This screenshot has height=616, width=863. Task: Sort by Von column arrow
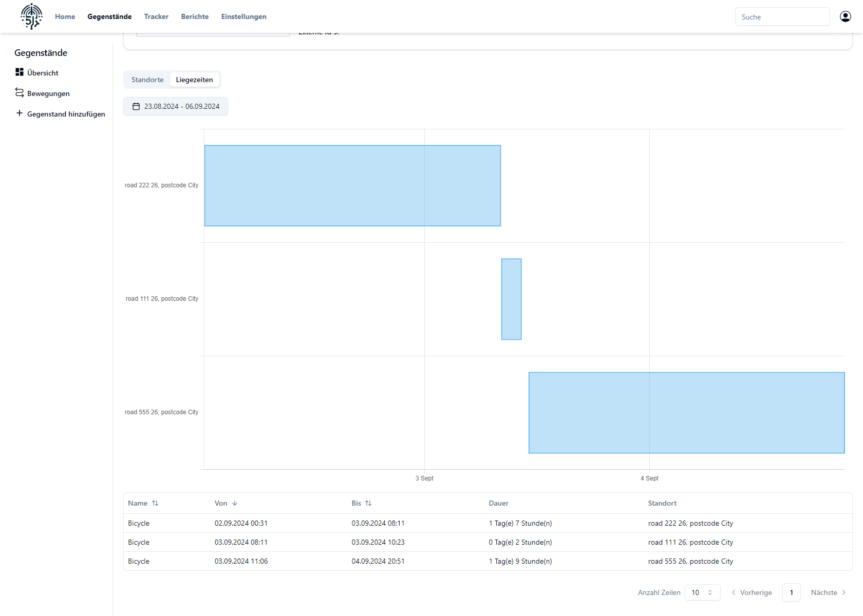(x=235, y=503)
